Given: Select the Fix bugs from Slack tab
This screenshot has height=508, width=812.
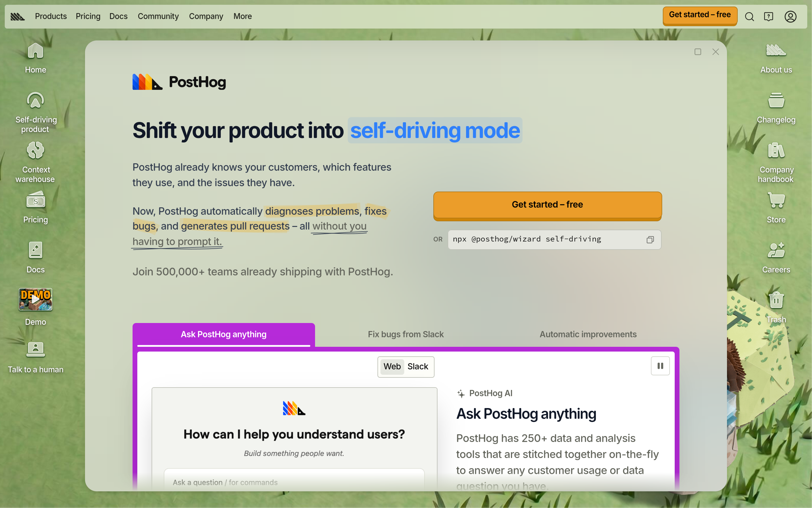Looking at the screenshot, I should pos(406,335).
